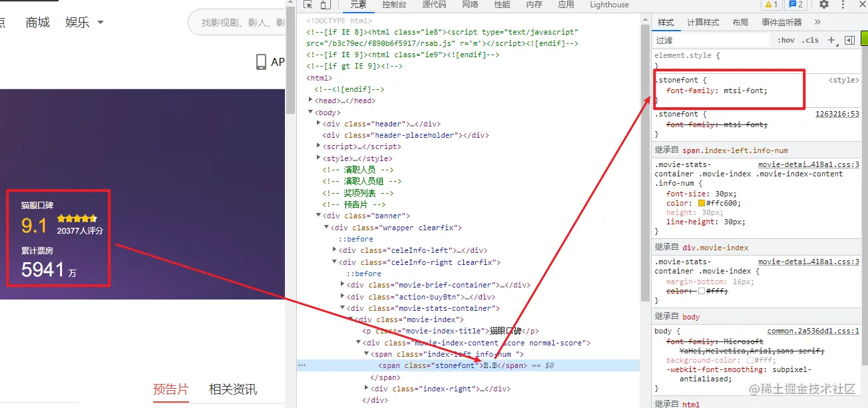The image size is (868, 408).
Task: Select the 布局 sidebar tab
Action: (x=740, y=23)
